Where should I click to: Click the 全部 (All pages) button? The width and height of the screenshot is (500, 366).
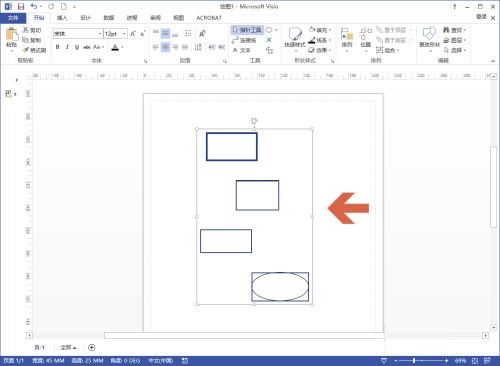click(68, 347)
